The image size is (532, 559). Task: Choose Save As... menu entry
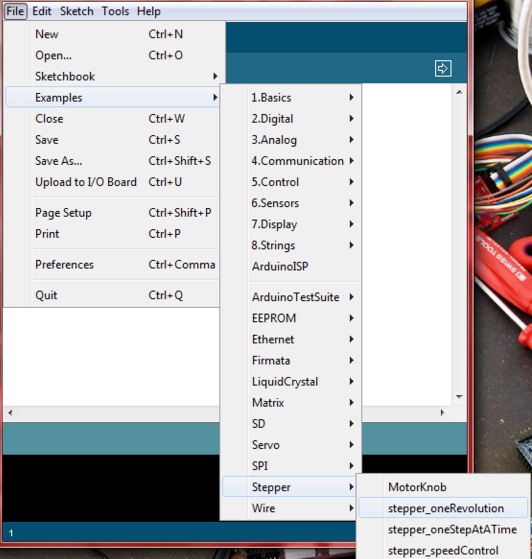pos(113,161)
